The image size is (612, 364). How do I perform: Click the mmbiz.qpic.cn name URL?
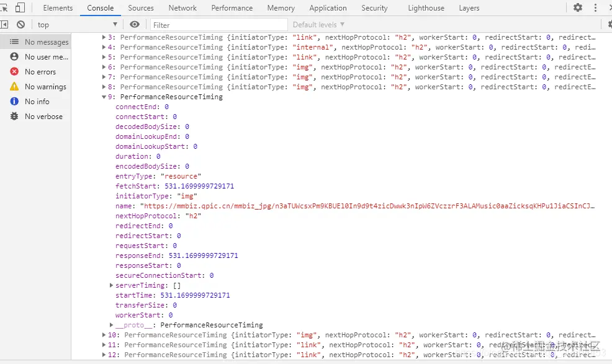pyautogui.click(x=367, y=206)
